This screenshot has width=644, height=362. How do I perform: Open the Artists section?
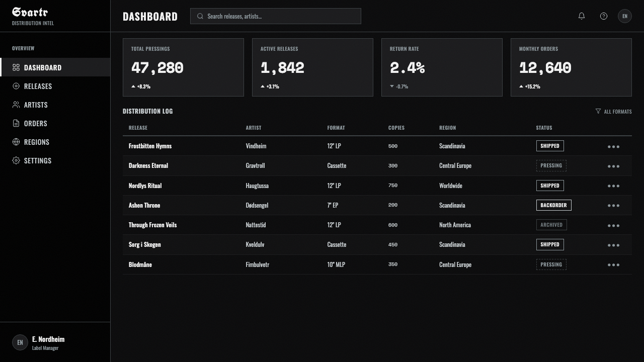click(55, 105)
